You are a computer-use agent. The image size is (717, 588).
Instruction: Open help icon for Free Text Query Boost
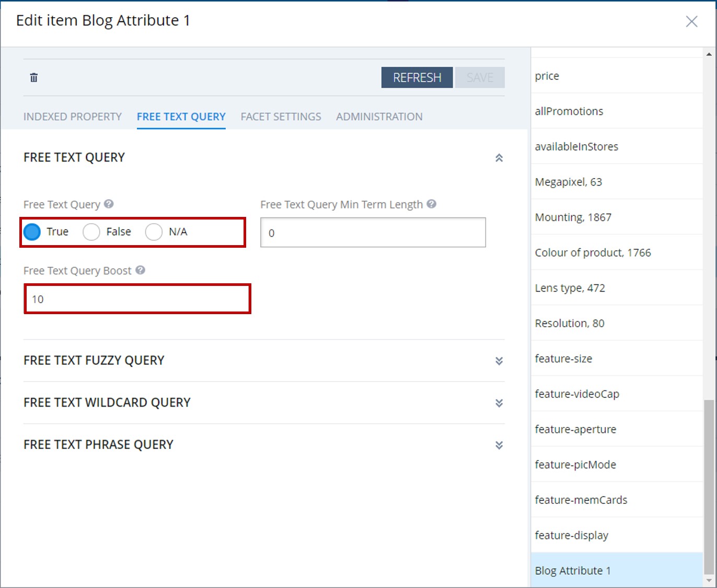pos(140,270)
